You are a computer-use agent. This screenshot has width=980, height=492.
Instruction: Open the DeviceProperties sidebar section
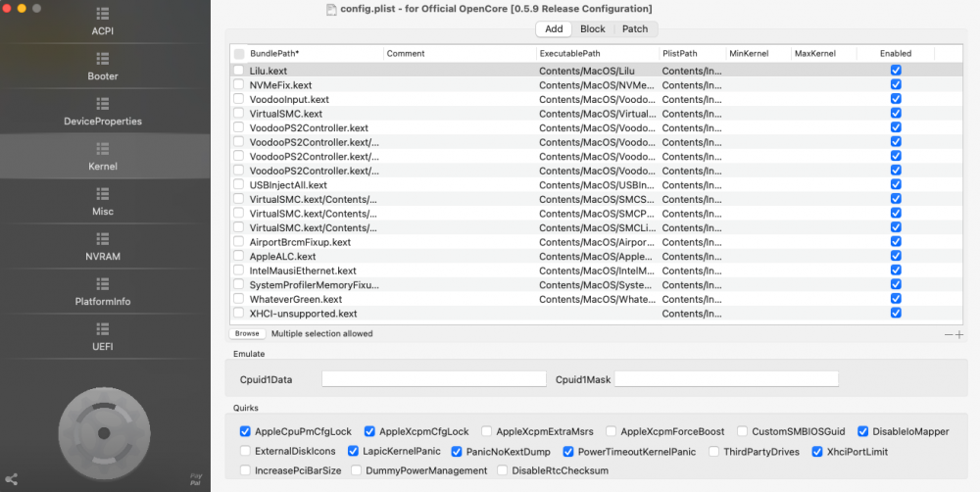(103, 112)
